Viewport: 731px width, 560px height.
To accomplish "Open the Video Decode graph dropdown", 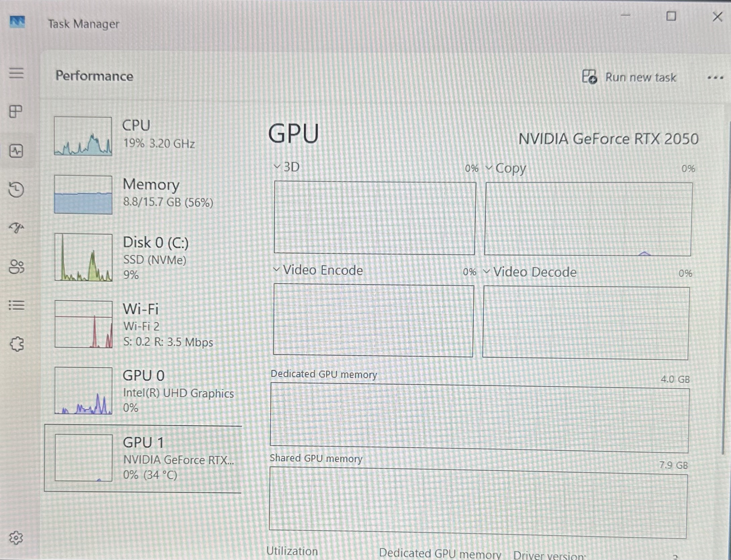I will [x=530, y=272].
